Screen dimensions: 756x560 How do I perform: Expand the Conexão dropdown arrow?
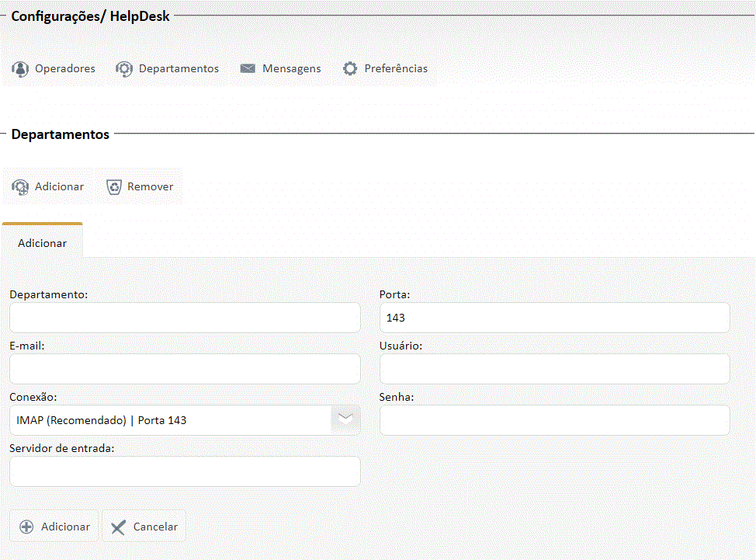tap(345, 419)
